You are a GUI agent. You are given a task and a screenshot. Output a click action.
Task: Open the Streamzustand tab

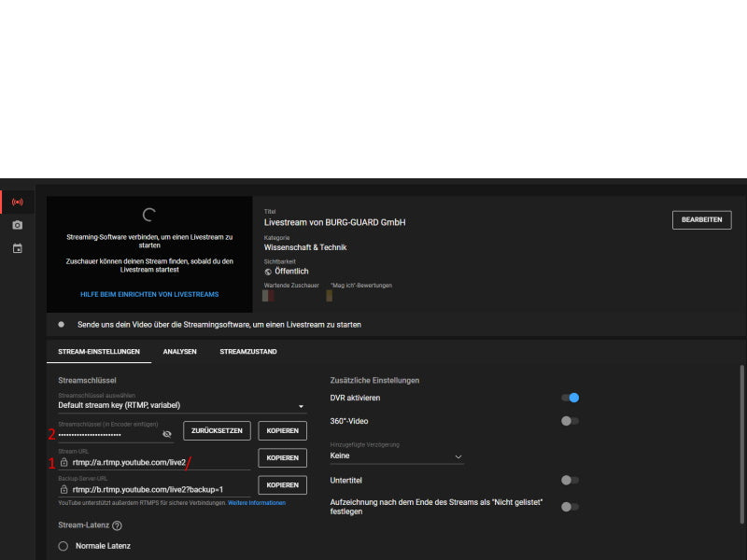pos(248,352)
